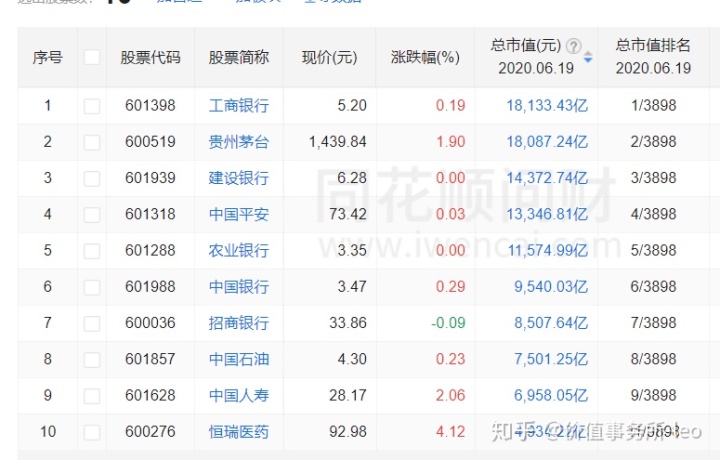Open the 贵州茅台 stock link

(x=239, y=142)
